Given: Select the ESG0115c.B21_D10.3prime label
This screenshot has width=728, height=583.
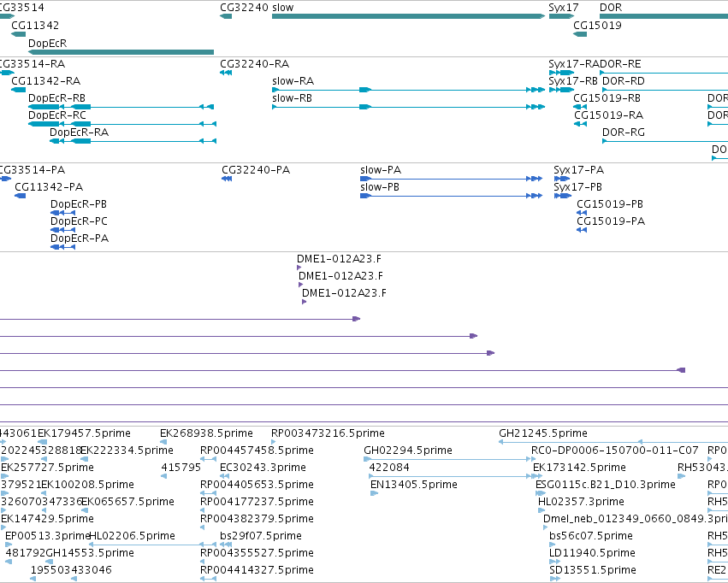Looking at the screenshot, I should 606,486.
